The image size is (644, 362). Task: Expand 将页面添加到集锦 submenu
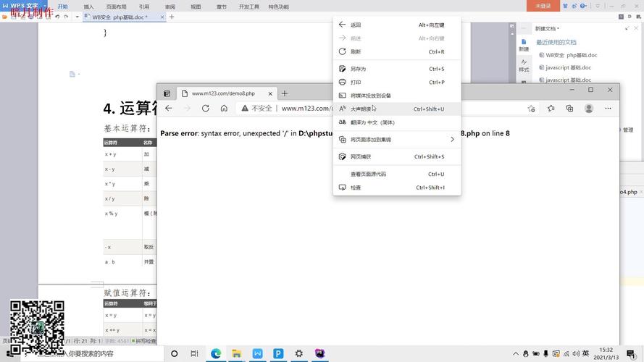point(397,140)
